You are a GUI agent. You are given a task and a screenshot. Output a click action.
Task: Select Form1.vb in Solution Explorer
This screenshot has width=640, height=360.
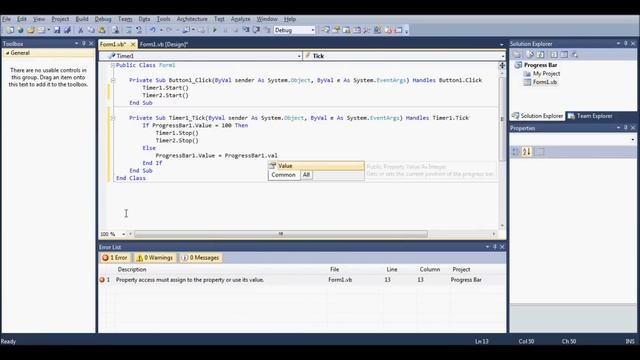point(544,82)
